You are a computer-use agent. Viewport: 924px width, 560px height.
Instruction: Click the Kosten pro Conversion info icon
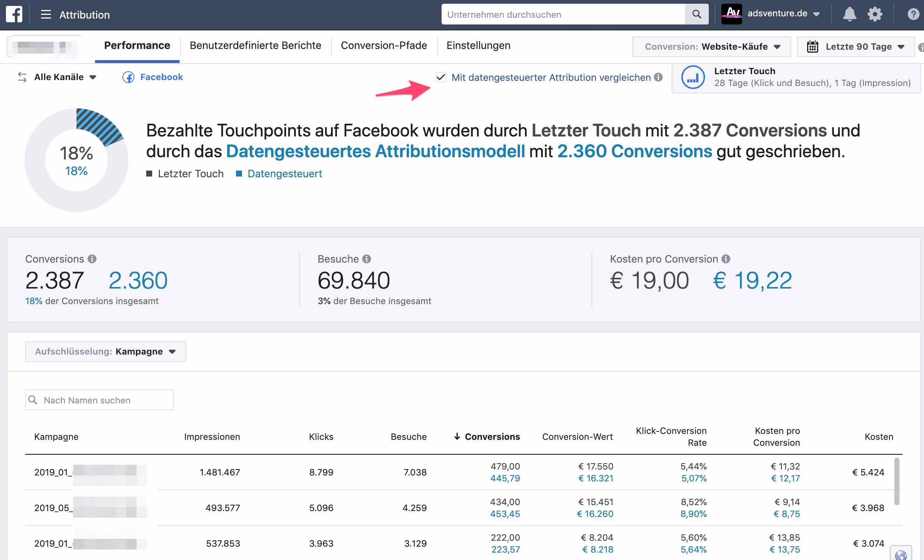[725, 258]
